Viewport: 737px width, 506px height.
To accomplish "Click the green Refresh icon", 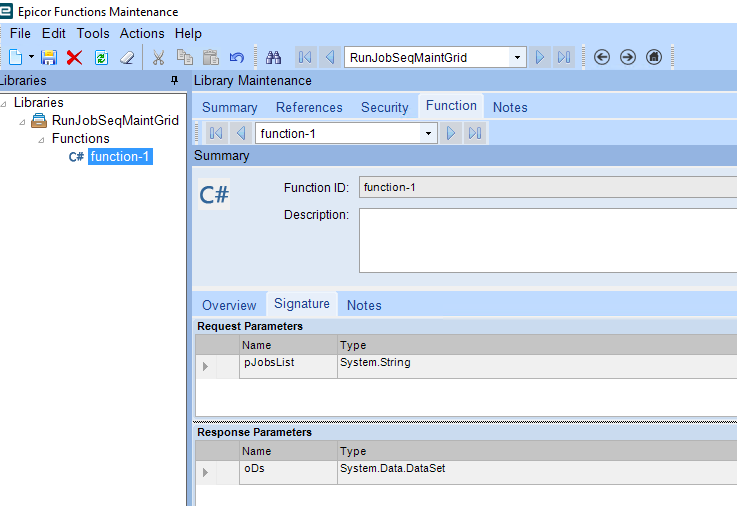I will click(x=101, y=58).
